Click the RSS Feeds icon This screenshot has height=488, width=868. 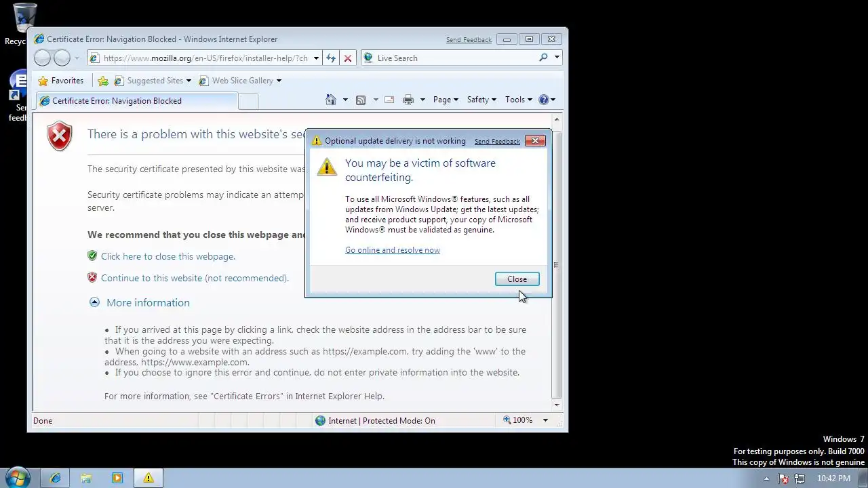[x=361, y=100]
